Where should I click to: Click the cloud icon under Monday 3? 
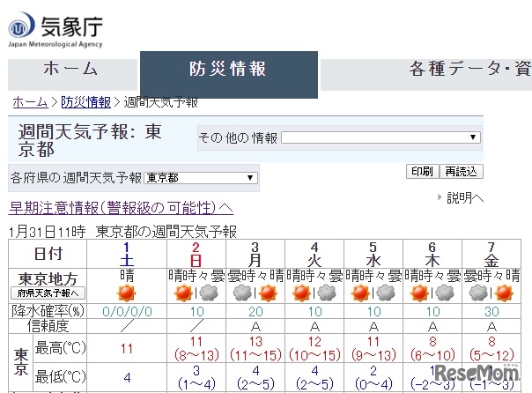tap(242, 293)
